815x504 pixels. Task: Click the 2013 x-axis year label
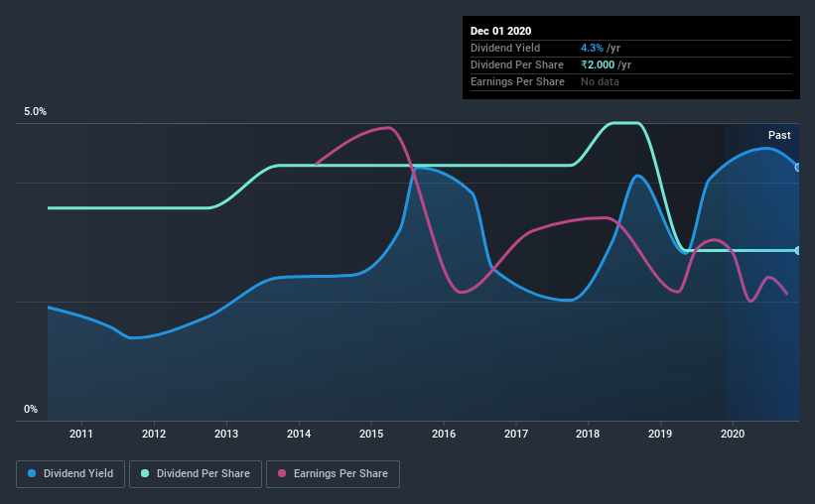pos(226,434)
